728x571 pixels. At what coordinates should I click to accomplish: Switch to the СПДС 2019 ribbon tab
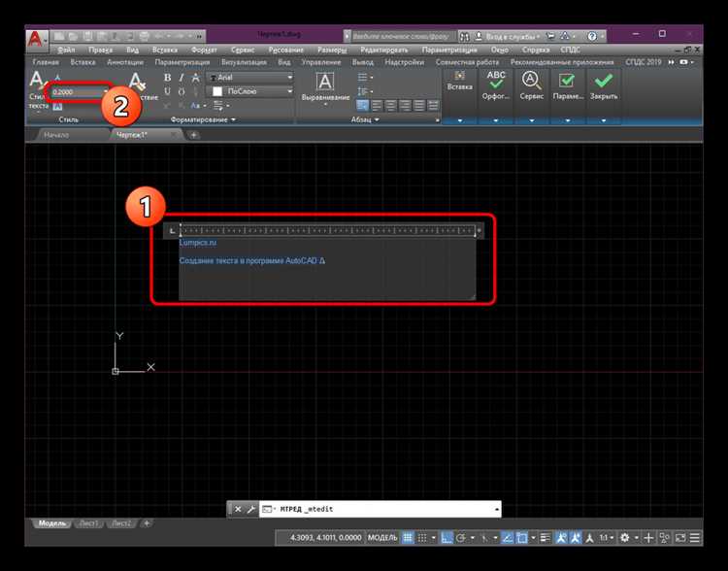pyautogui.click(x=643, y=62)
